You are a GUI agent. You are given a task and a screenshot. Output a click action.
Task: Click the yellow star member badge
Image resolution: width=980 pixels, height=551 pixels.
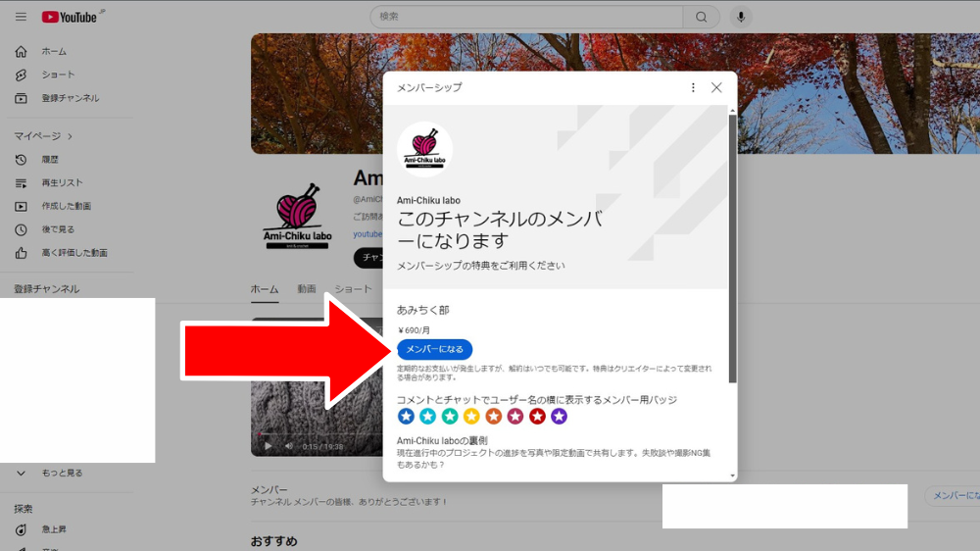pyautogui.click(x=471, y=416)
